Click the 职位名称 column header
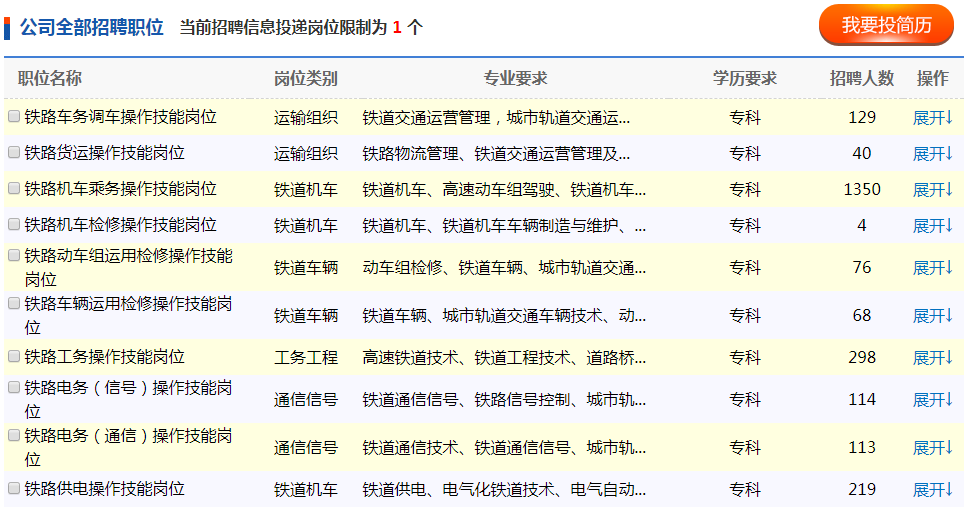 [x=50, y=79]
